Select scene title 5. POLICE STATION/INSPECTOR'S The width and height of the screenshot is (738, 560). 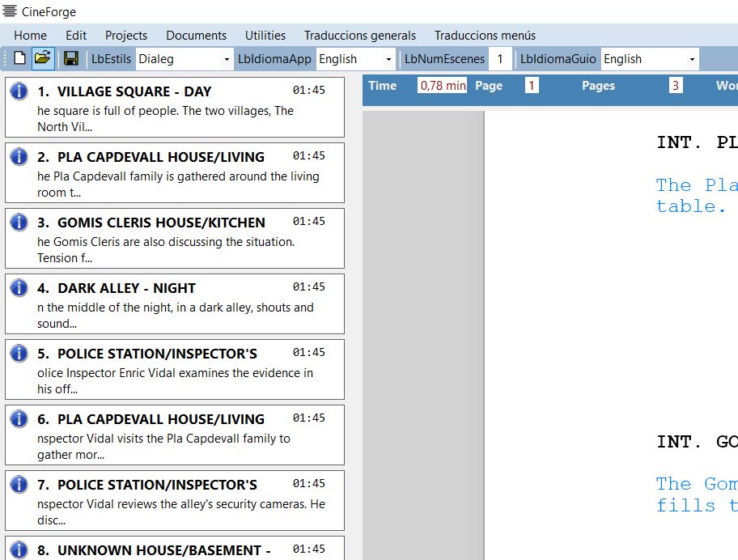pos(147,354)
